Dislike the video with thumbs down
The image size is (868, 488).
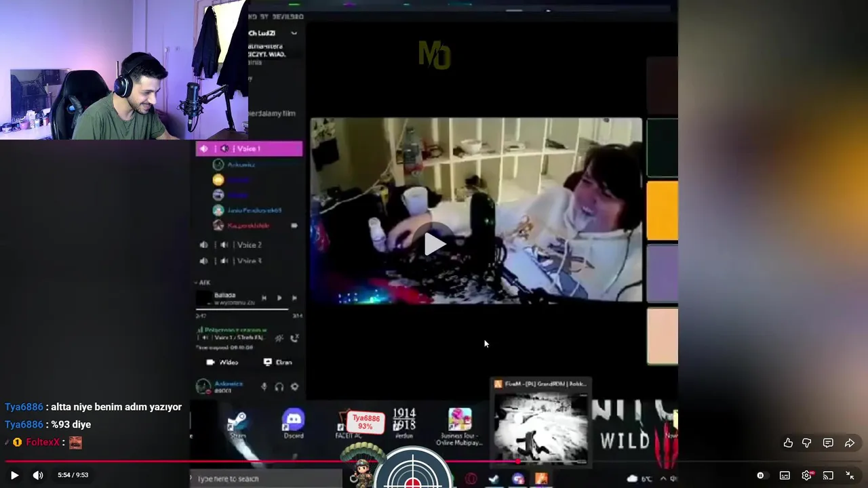click(x=807, y=443)
